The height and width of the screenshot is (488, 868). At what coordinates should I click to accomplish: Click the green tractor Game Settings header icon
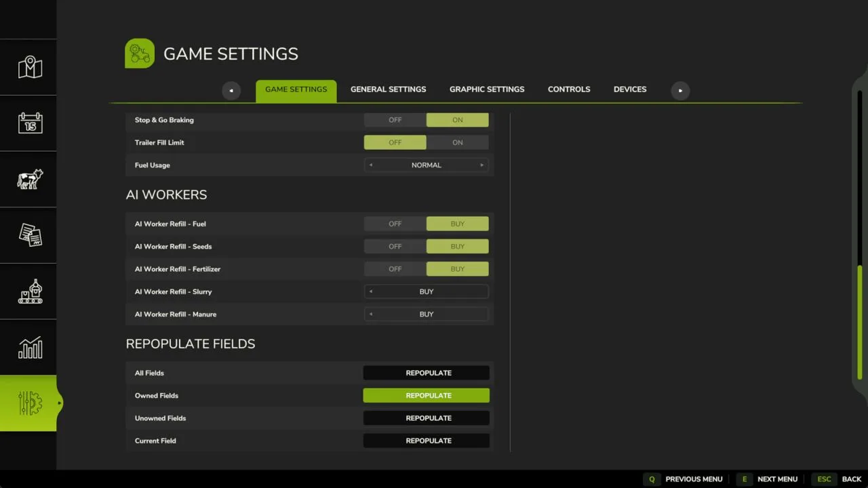140,54
